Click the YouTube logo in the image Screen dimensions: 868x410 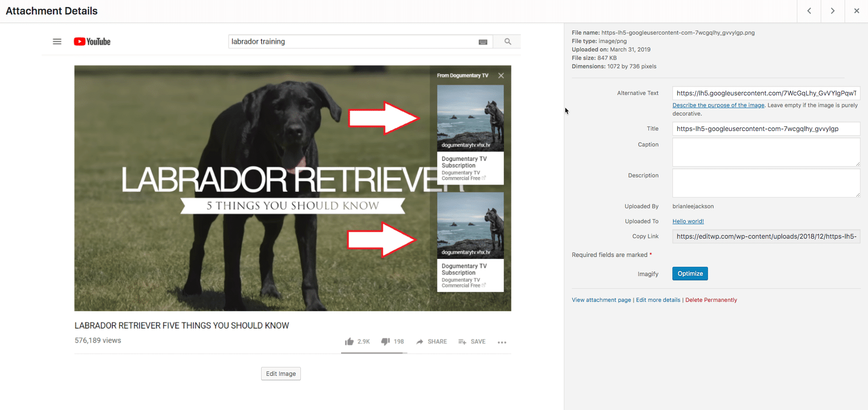pos(92,42)
